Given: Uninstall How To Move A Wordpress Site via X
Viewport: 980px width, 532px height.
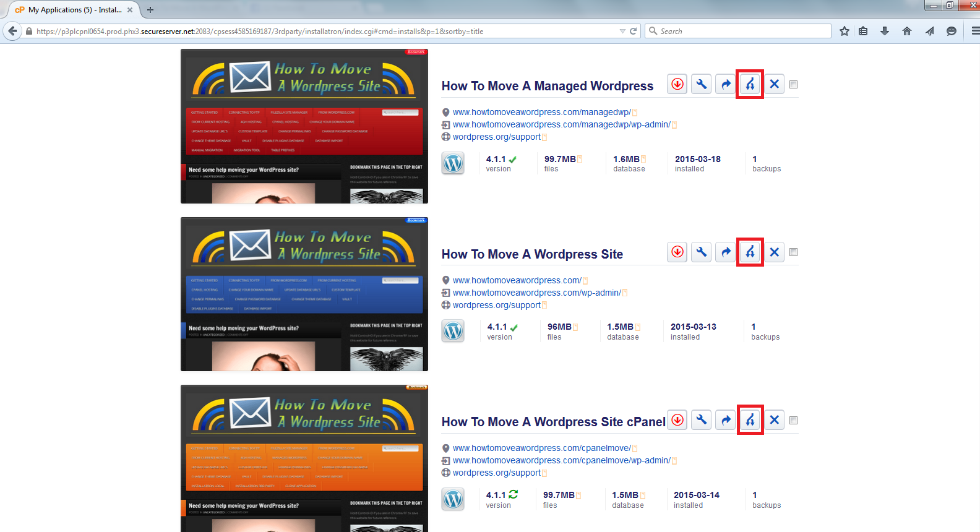Looking at the screenshot, I should 774,252.
